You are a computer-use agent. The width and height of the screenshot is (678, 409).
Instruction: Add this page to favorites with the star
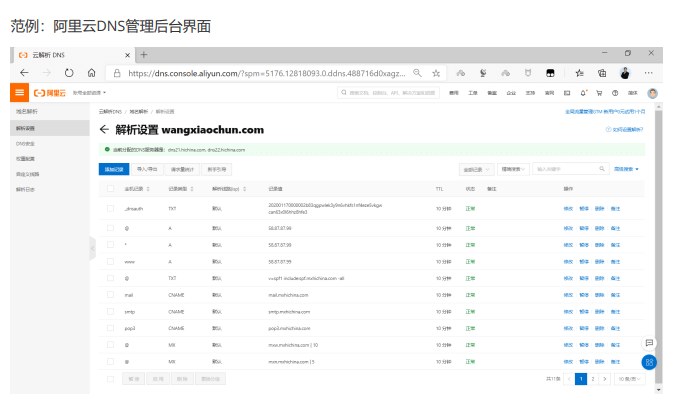pyautogui.click(x=436, y=73)
